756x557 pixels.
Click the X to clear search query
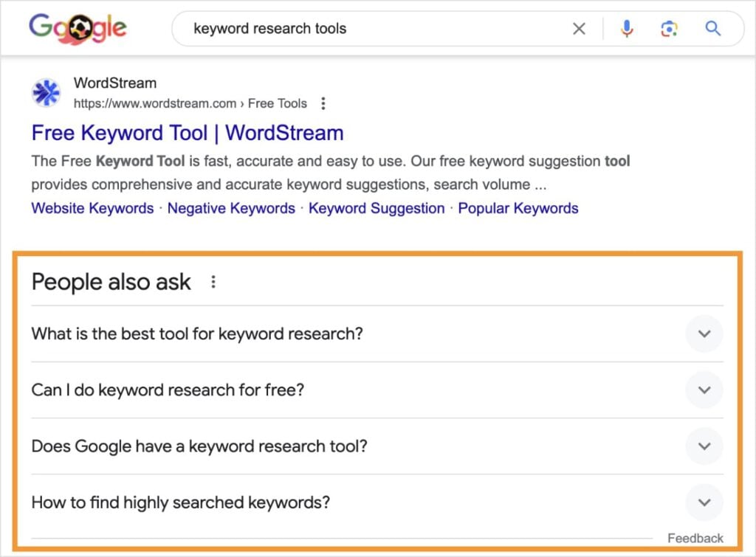(x=579, y=28)
